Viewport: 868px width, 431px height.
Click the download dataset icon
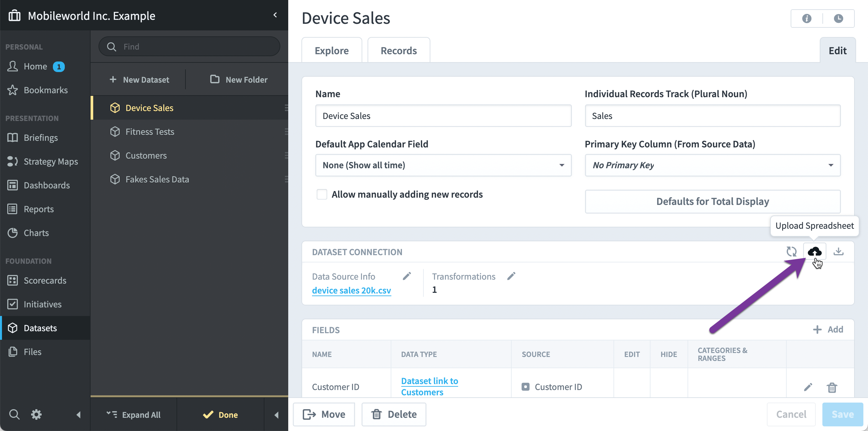click(838, 252)
